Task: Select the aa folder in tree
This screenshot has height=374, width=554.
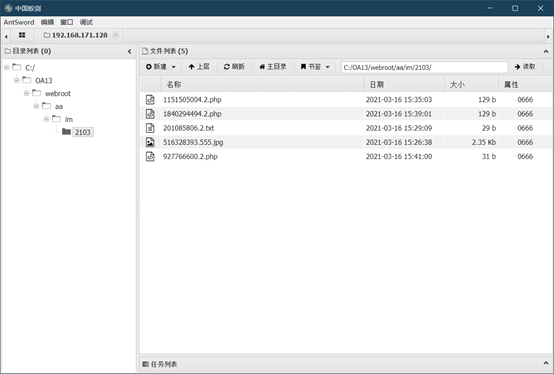Action: (x=59, y=106)
